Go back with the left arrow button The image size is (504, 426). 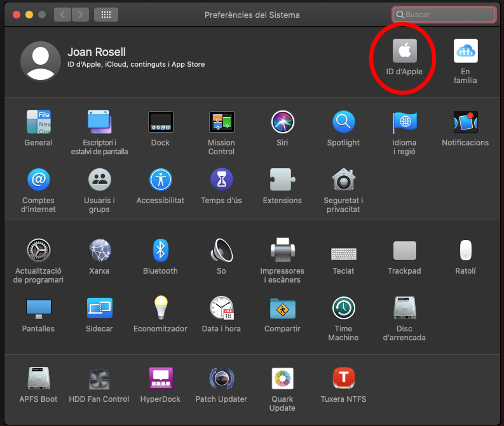point(63,14)
